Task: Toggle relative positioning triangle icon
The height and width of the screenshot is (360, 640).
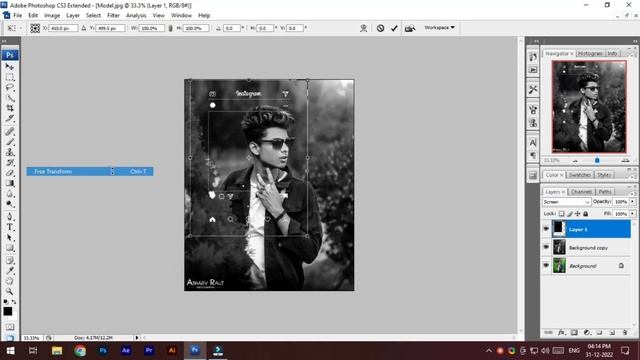Action: pyautogui.click(x=84, y=28)
